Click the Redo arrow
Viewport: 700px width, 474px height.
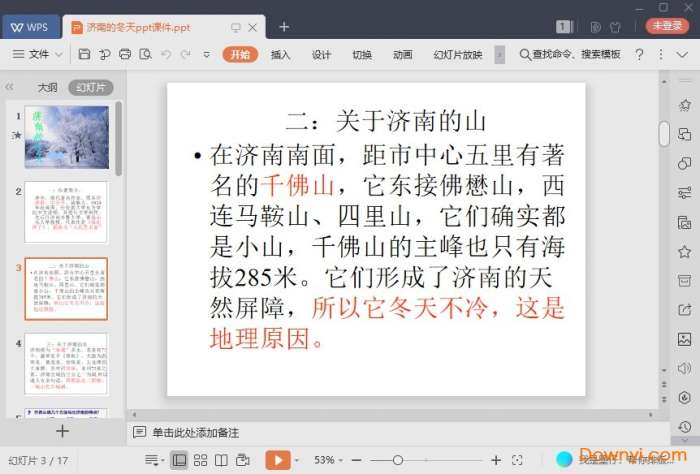point(186,54)
